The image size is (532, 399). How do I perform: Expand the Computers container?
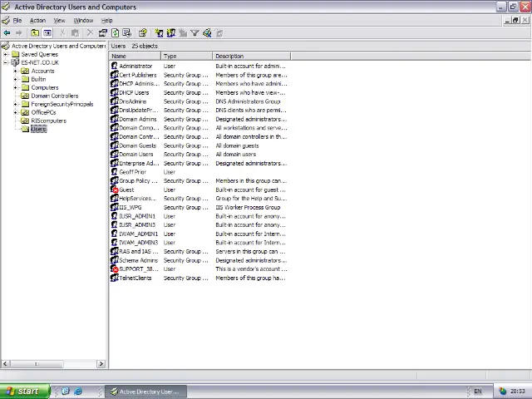(15, 87)
